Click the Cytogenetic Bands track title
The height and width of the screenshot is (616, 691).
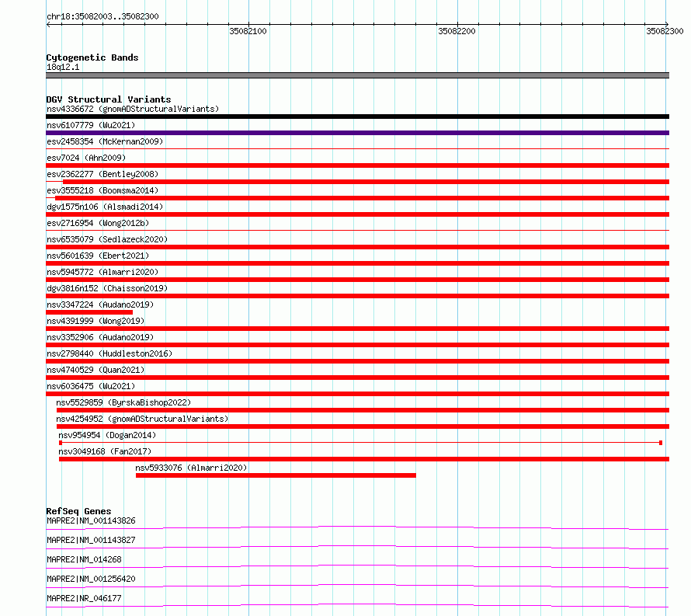92,57
